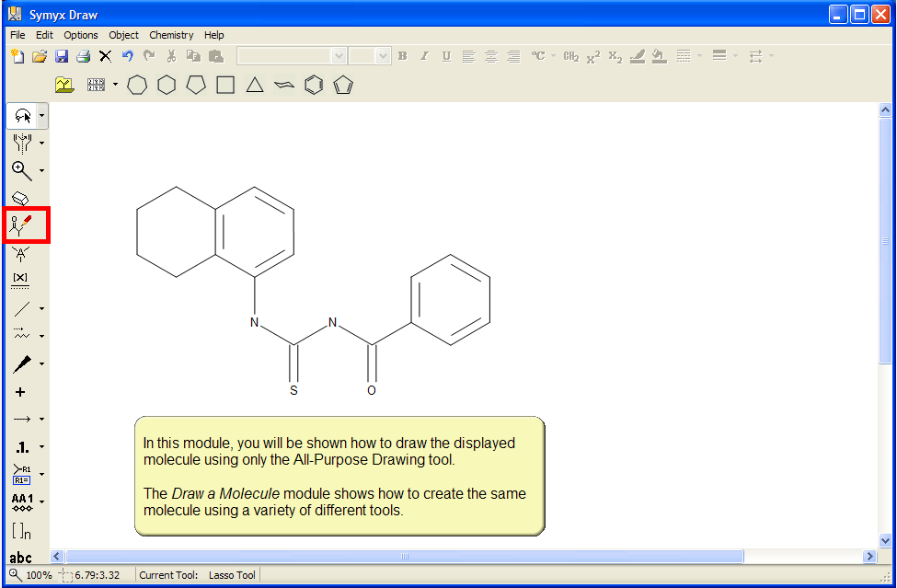Select the All-Purpose Drawing tool
The height and width of the screenshot is (588, 897).
(21, 225)
